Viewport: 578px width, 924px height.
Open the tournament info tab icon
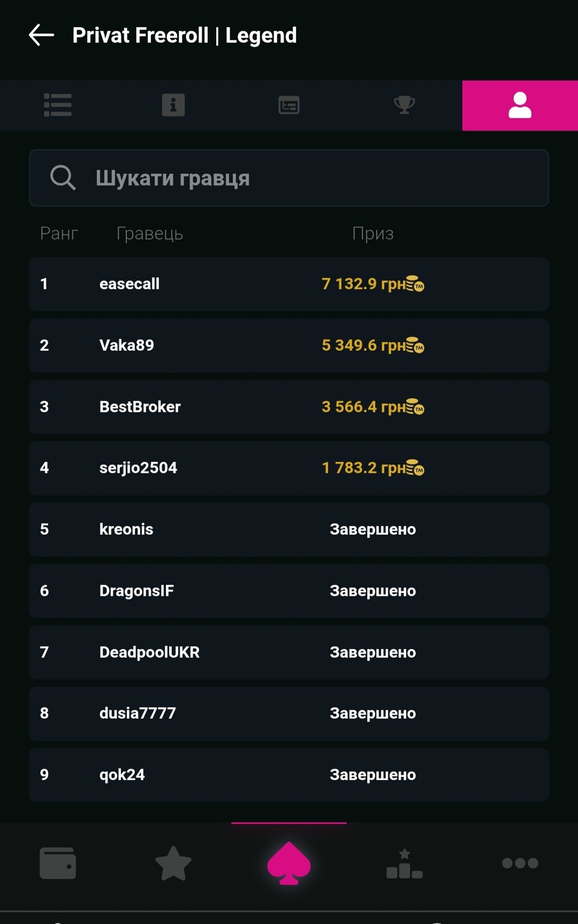(173, 105)
